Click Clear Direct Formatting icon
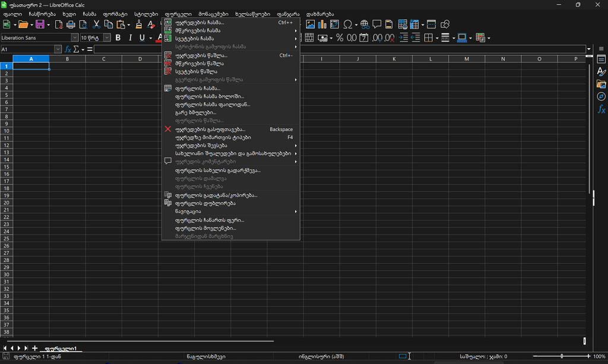Viewport: 608px width, 364px height. tap(151, 24)
